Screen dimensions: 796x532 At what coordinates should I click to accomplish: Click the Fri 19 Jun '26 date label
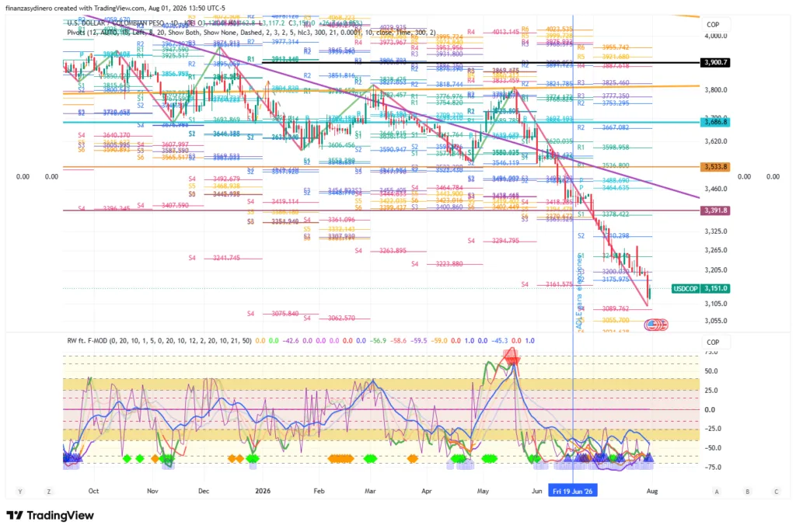pos(573,492)
